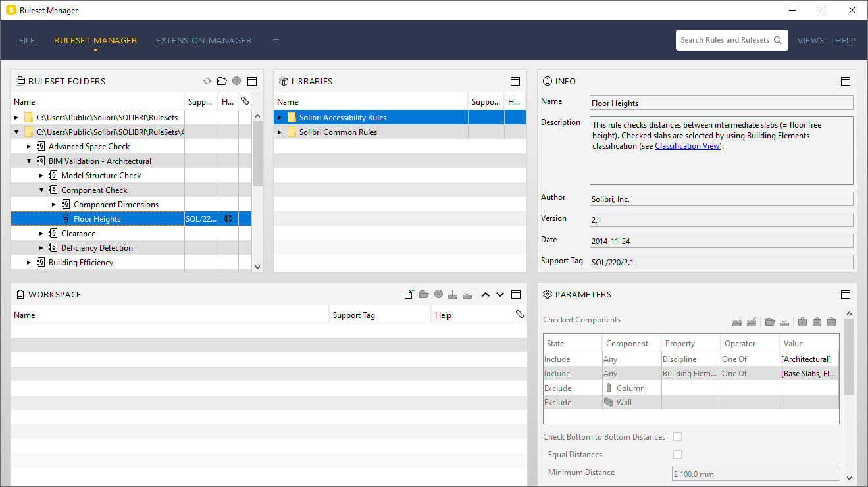Click the close ruleset icon in Workspace
This screenshot has width=868, height=487.
[438, 294]
